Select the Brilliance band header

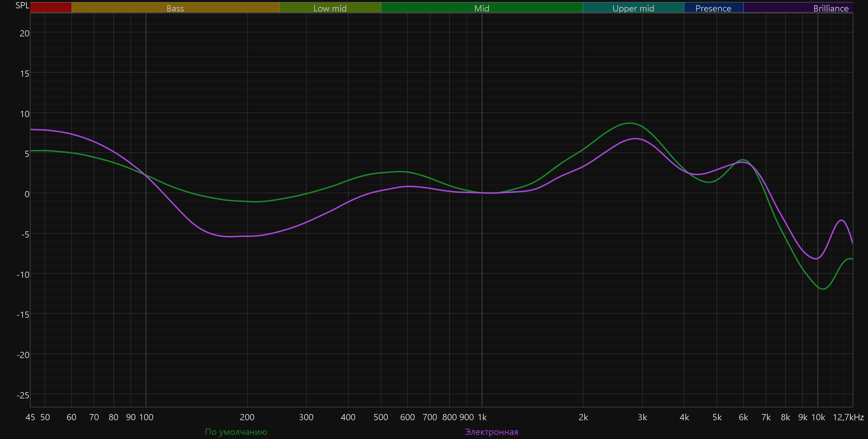831,8
